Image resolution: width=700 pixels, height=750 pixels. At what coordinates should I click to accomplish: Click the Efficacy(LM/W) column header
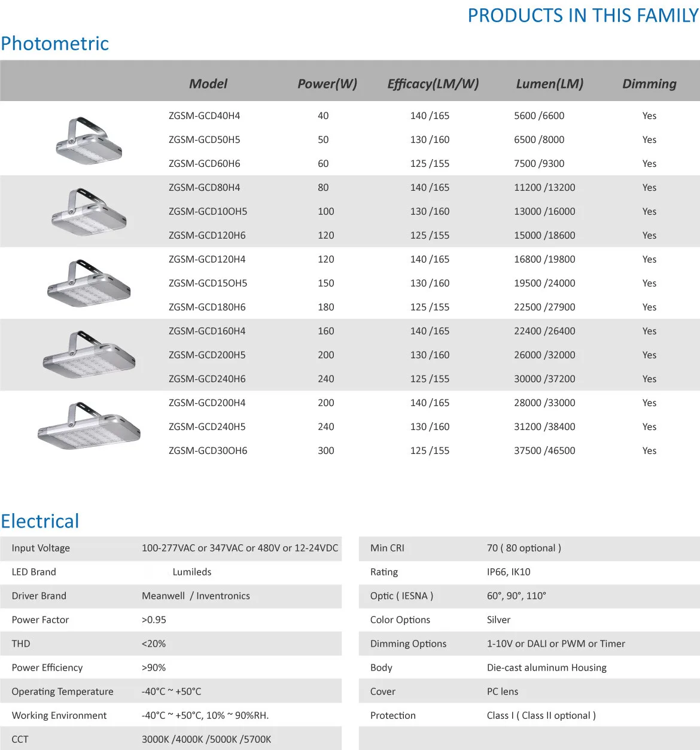433,84
